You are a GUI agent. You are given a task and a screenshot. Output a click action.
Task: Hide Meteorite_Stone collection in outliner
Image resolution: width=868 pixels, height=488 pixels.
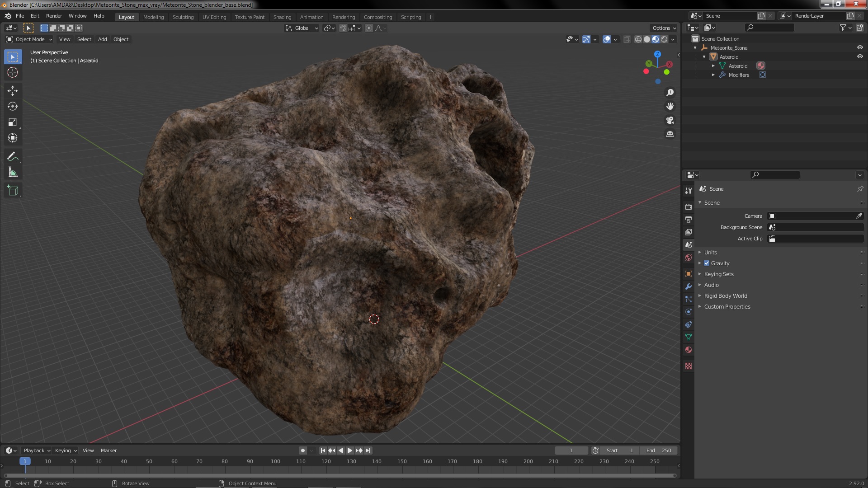coord(860,47)
